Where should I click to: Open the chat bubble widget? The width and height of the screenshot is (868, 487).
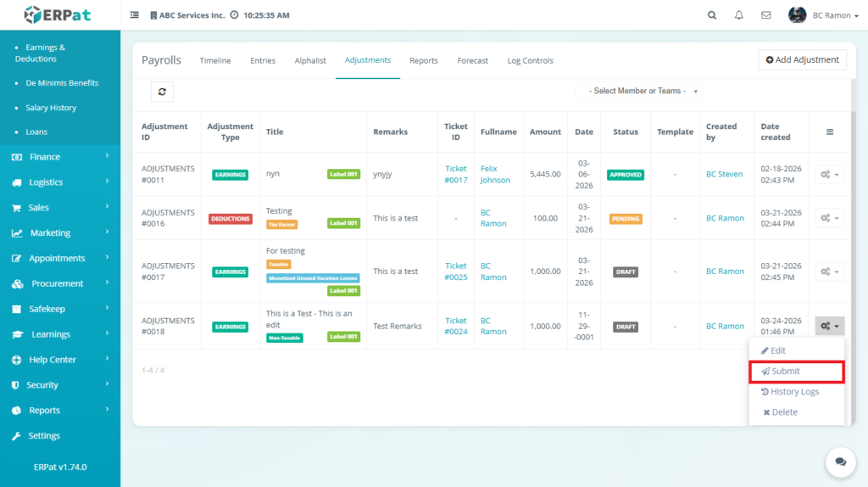click(840, 462)
